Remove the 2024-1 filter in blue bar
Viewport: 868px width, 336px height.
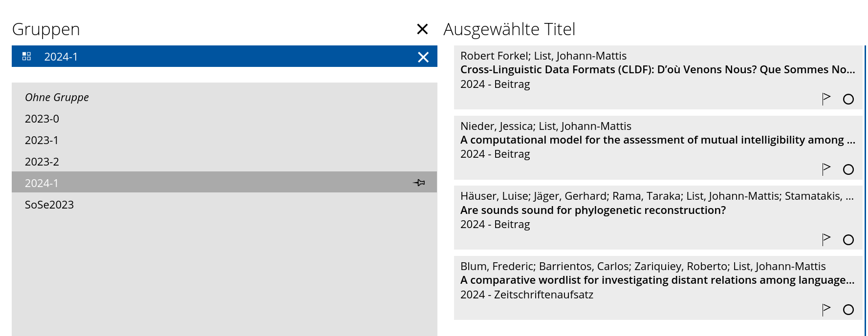click(x=423, y=57)
